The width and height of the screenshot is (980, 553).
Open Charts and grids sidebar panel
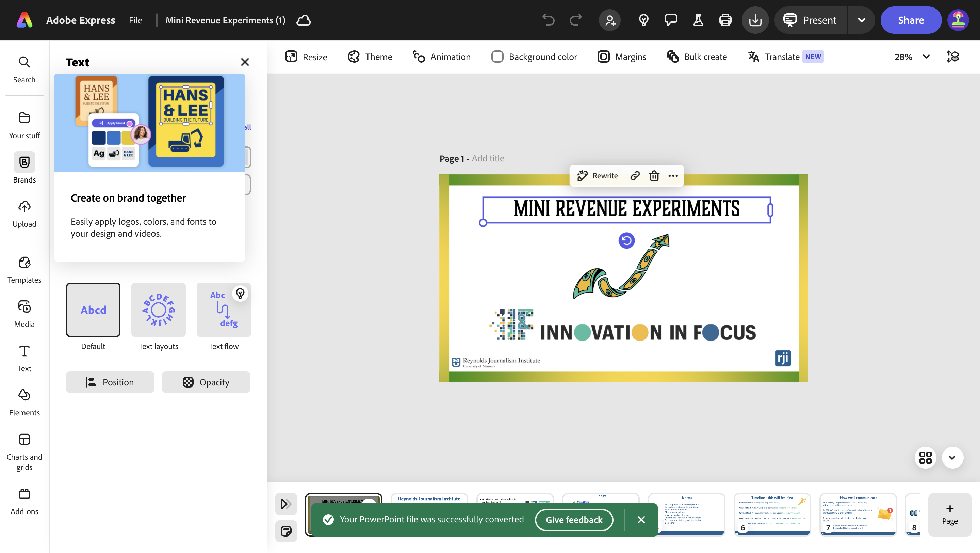click(24, 452)
